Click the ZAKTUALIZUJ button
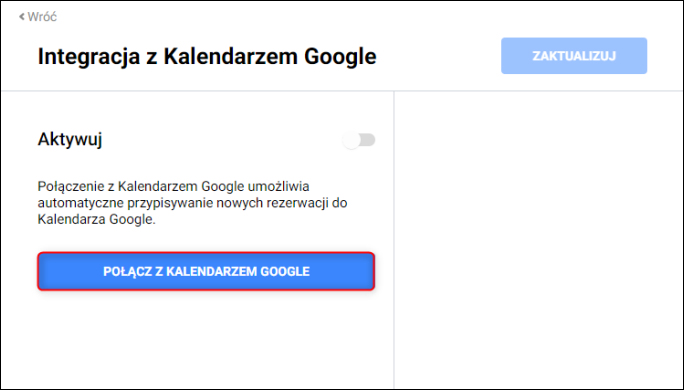The height and width of the screenshot is (390, 684). point(574,56)
